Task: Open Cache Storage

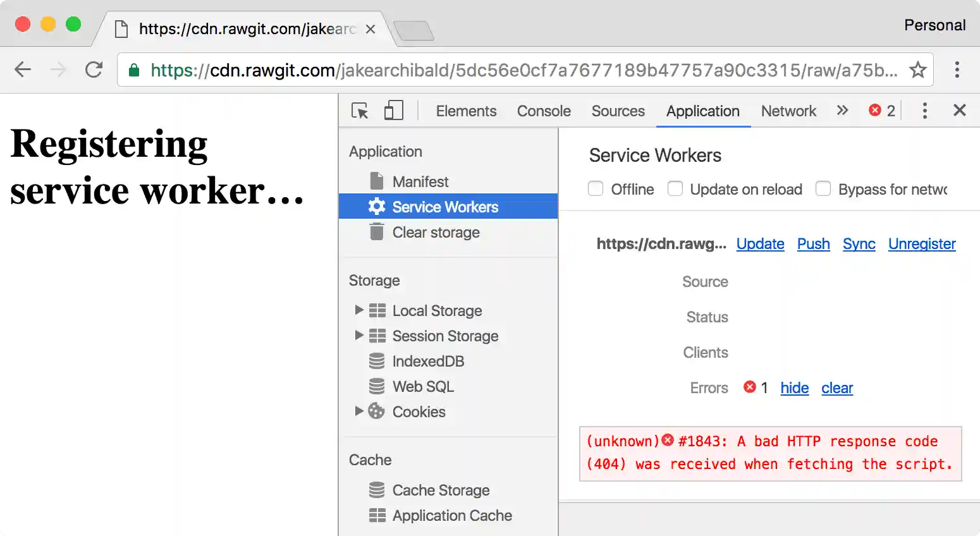Action: pyautogui.click(x=441, y=490)
